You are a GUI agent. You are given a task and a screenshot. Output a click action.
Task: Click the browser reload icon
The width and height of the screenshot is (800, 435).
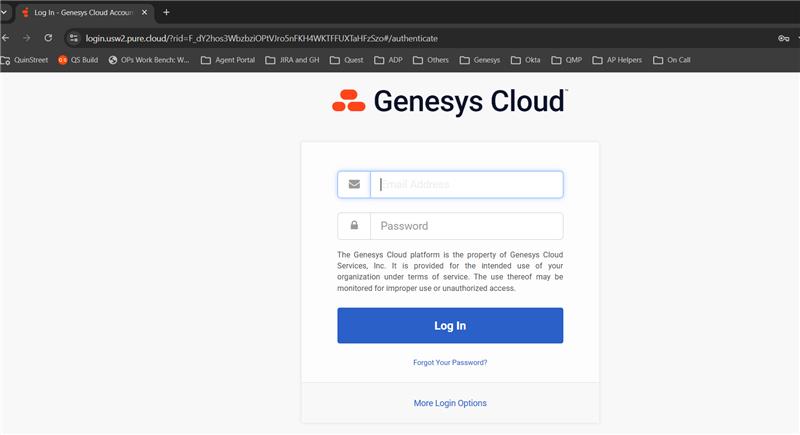(48, 38)
